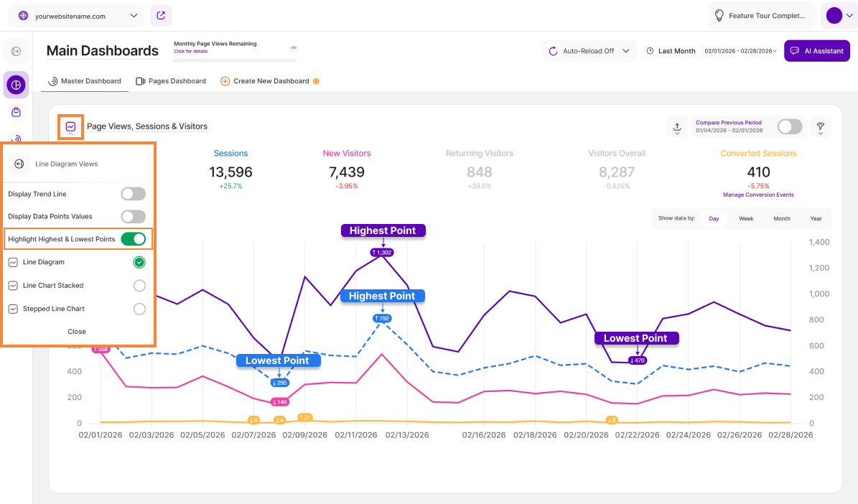Switch to the Pages Dashboard tab
858x504 pixels.
tap(170, 81)
